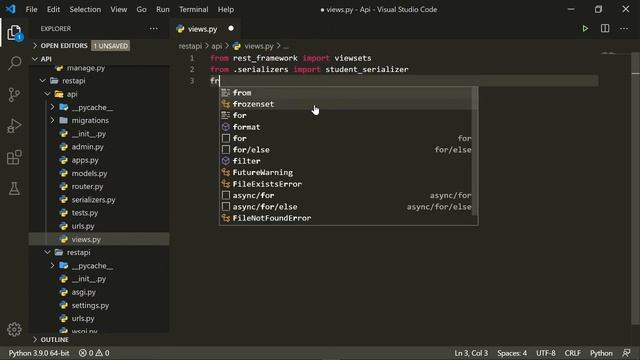Select Python 3.9.0 64-bit interpreter

click(x=39, y=353)
